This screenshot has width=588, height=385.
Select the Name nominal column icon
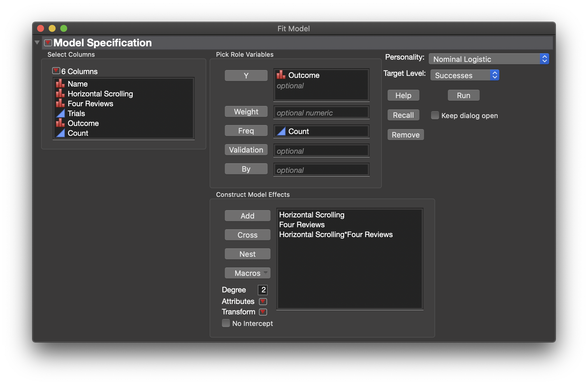(60, 84)
